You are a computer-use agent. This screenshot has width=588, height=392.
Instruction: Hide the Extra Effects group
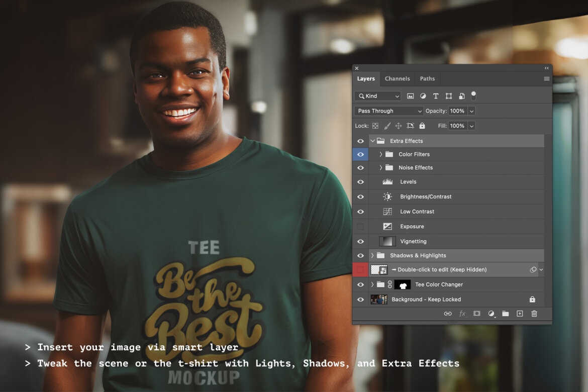pyautogui.click(x=360, y=141)
